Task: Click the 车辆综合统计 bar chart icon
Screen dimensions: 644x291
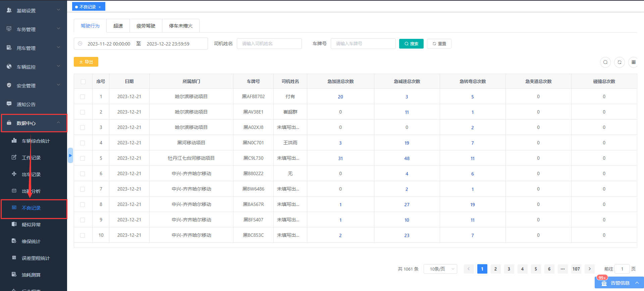Action: pos(14,141)
